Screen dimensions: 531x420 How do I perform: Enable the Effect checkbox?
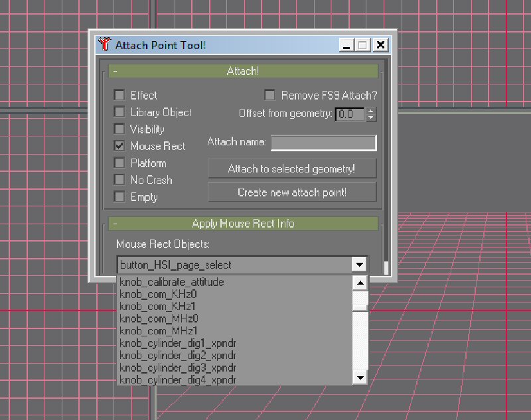pos(119,96)
